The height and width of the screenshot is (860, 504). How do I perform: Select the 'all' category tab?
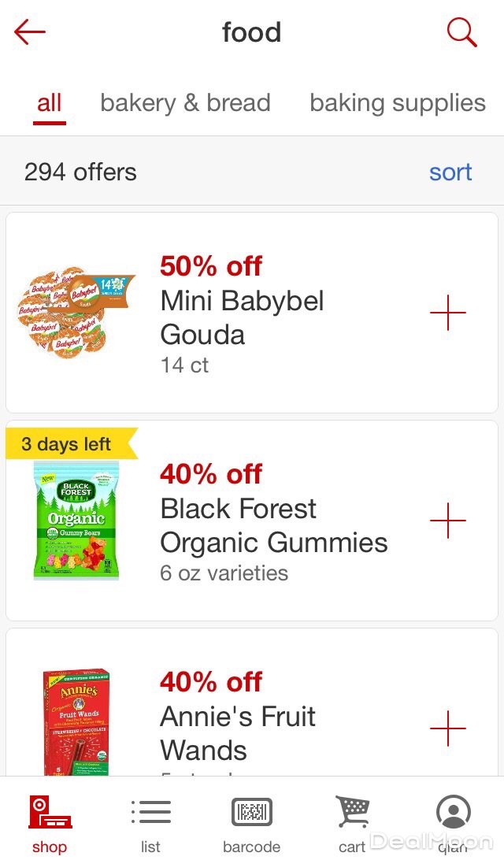(49, 103)
